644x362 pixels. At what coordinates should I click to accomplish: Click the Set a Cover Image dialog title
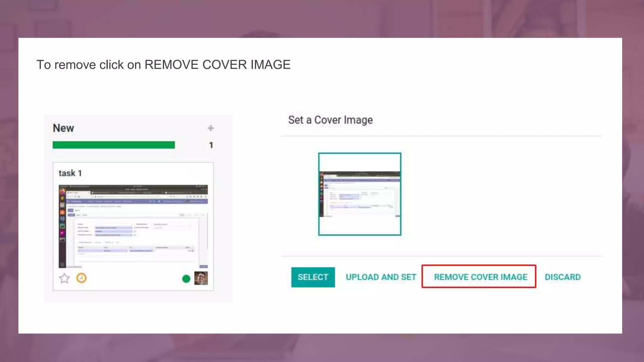point(330,120)
